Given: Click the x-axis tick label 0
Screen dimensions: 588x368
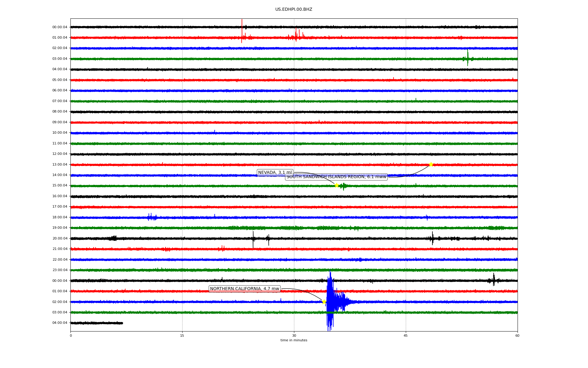Looking at the screenshot, I should coord(71,335).
